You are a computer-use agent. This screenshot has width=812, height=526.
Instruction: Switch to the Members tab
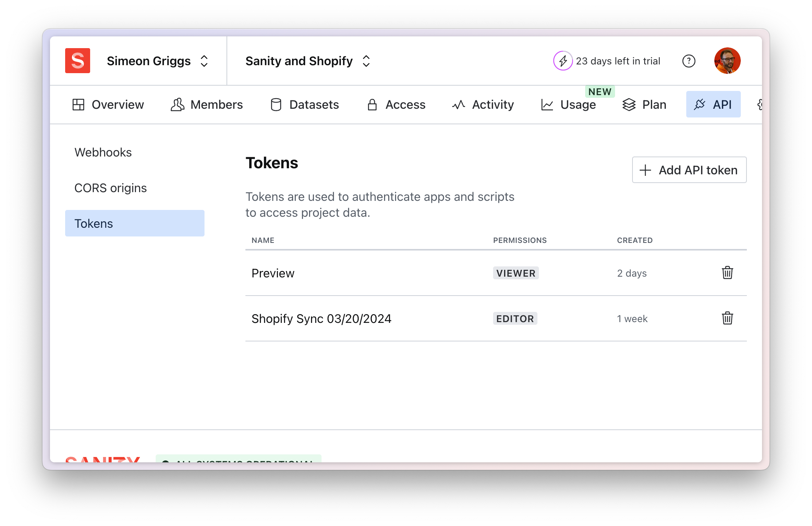207,105
